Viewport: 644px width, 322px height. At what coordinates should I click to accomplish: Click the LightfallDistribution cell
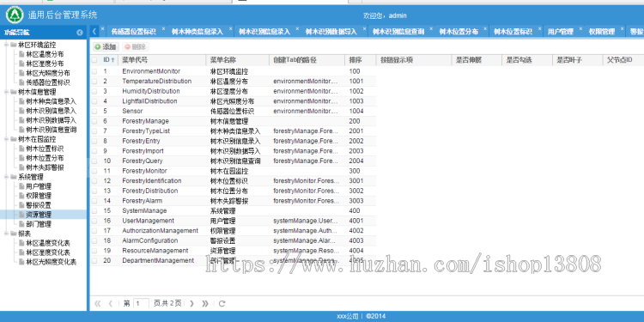149,101
